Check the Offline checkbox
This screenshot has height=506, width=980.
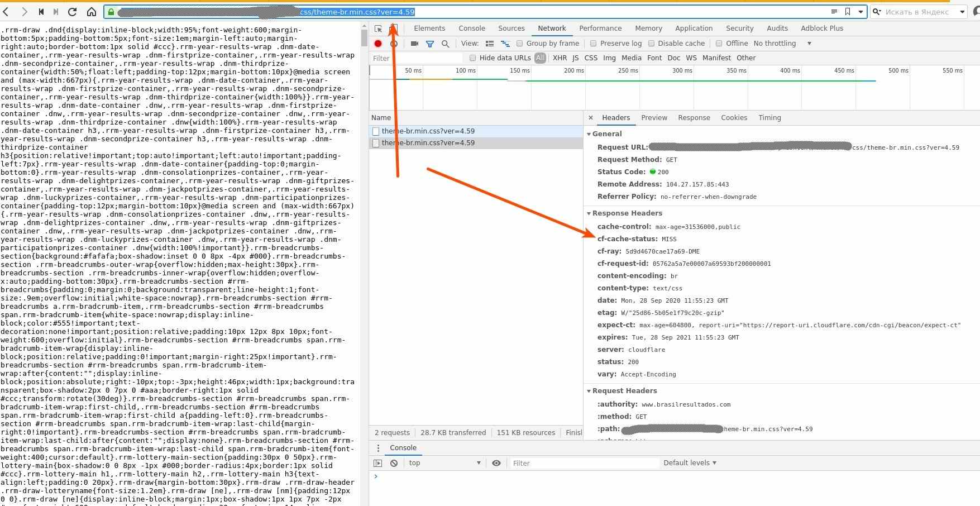719,44
